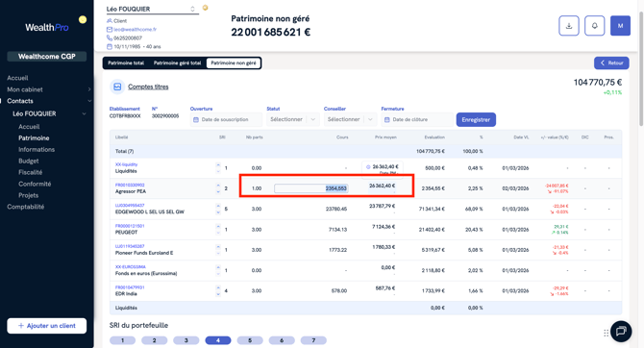Click the calendar icon in Date de souscription
Screen dimensions: 644x348
196,120
